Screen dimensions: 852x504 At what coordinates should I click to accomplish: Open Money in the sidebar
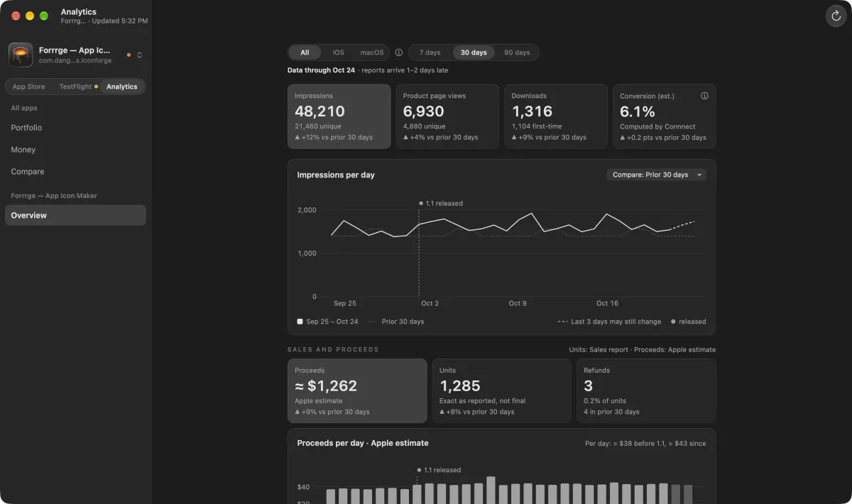75,150
